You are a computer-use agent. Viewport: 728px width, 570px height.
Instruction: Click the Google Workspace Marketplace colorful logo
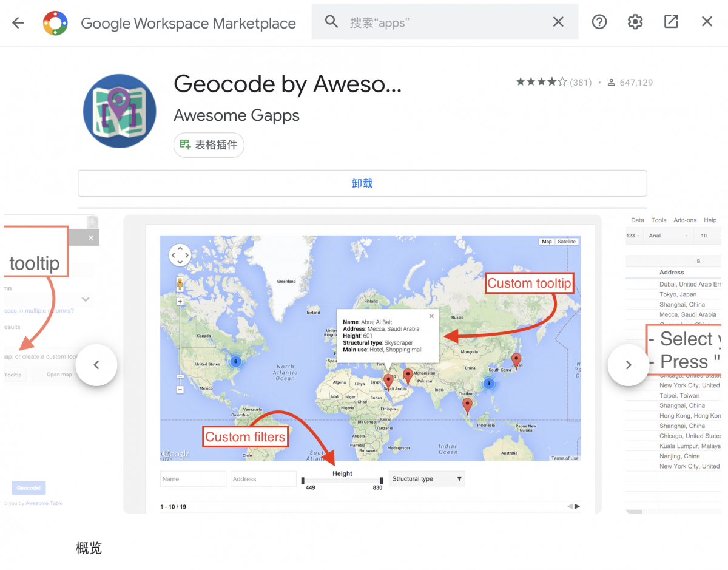click(x=55, y=23)
